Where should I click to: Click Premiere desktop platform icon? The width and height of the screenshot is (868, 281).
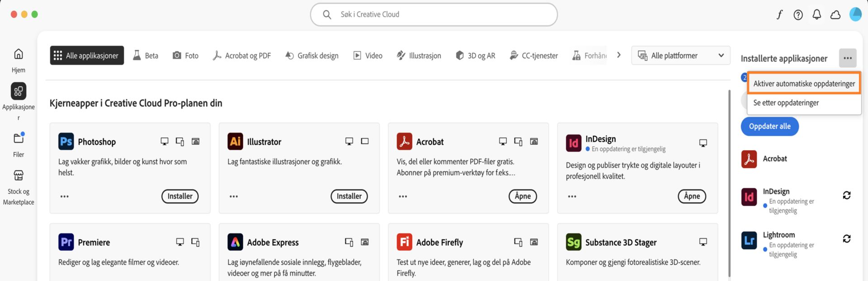[180, 242]
